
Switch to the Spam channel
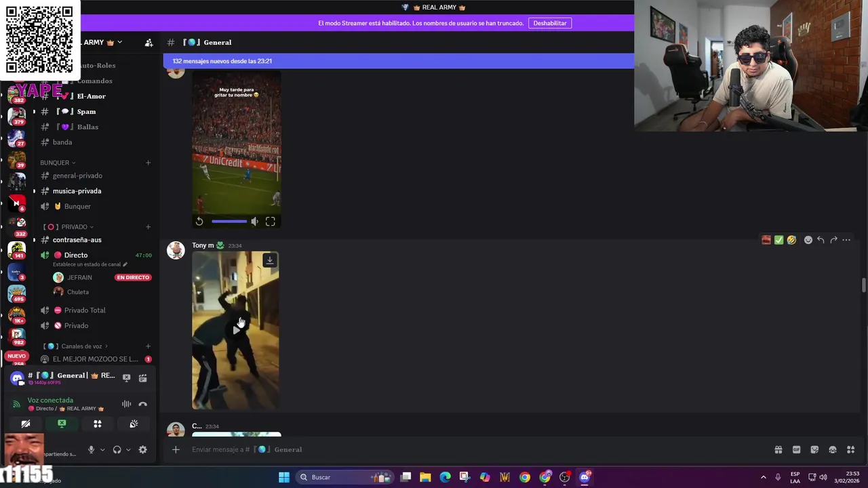click(86, 112)
